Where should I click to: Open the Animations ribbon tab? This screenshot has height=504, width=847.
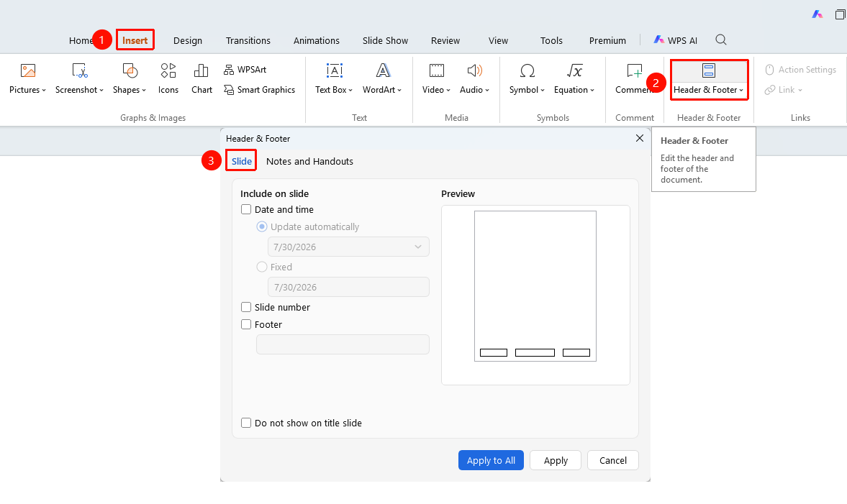[317, 40]
